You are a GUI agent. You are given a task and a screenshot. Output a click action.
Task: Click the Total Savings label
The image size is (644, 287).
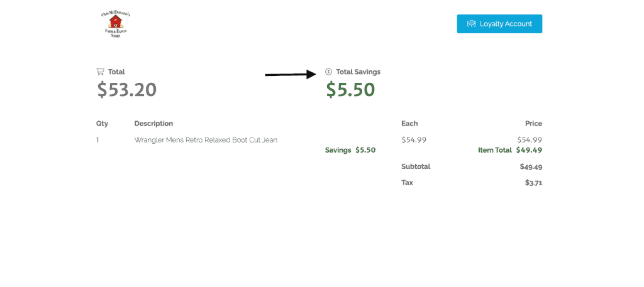pos(358,72)
